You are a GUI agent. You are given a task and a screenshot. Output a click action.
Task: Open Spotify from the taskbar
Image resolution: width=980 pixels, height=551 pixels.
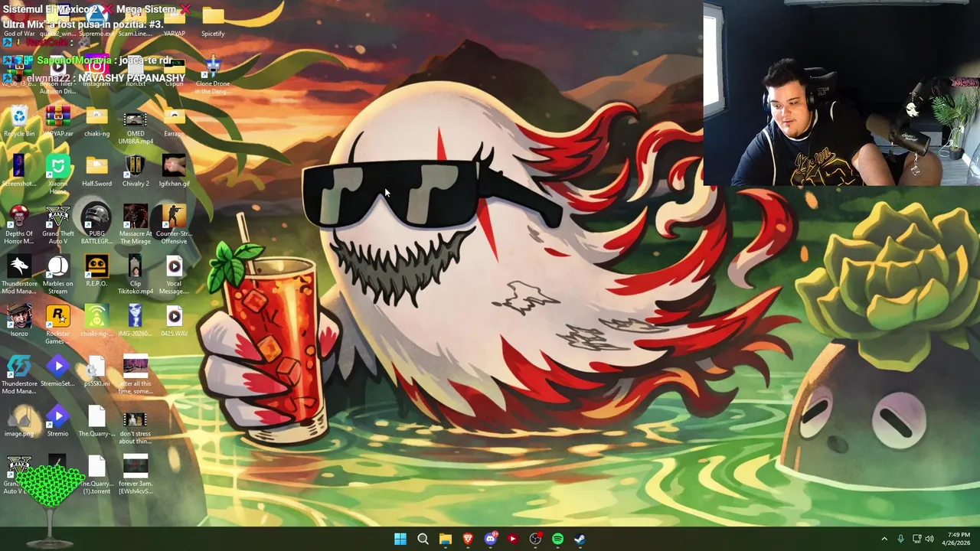557,539
